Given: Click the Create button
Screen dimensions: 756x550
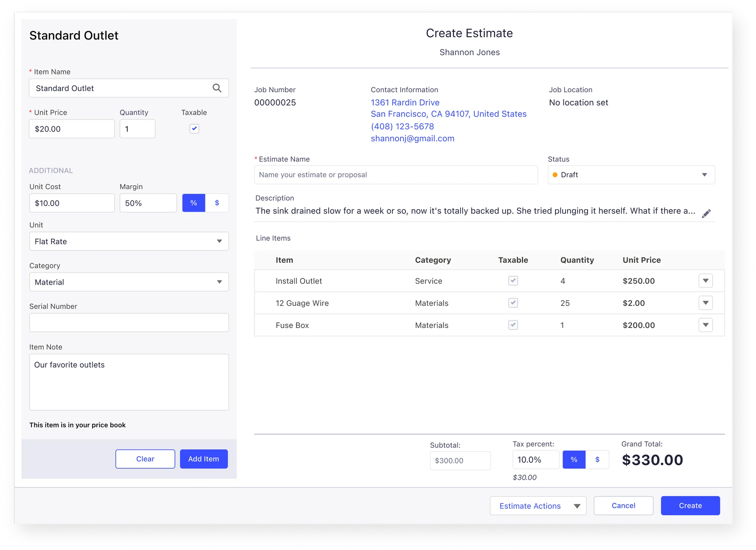Looking at the screenshot, I should point(690,506).
